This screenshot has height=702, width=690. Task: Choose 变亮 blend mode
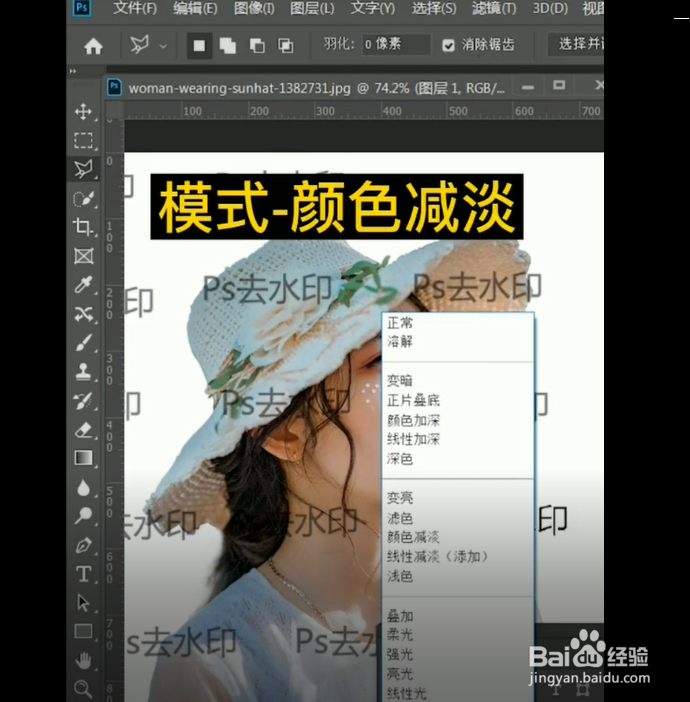[x=400, y=498]
